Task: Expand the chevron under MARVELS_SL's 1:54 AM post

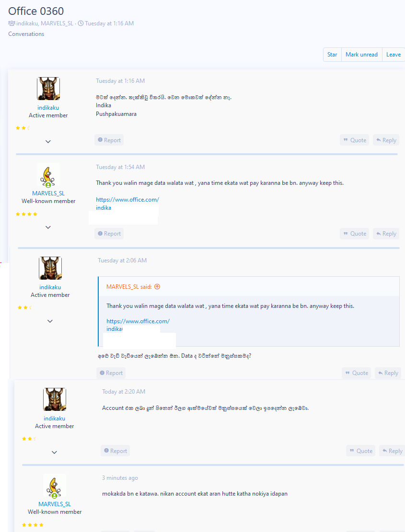Action: tap(48, 227)
